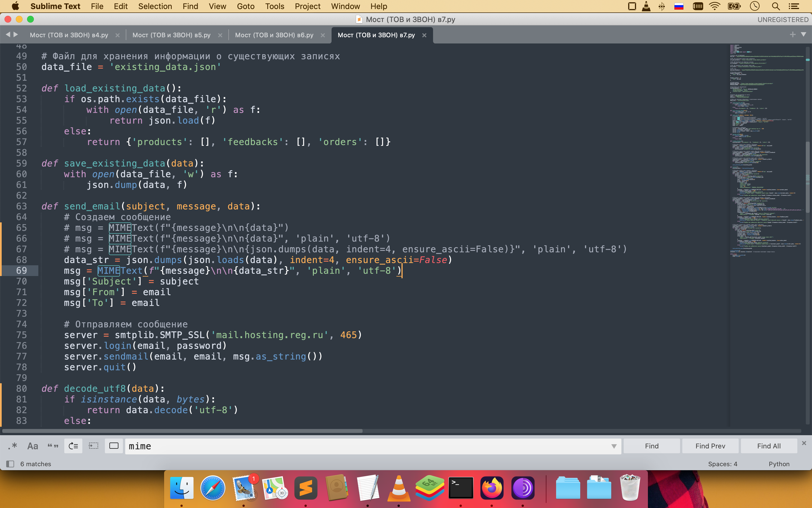Toggle regular expression search mode
The height and width of the screenshot is (508, 812).
point(12,446)
